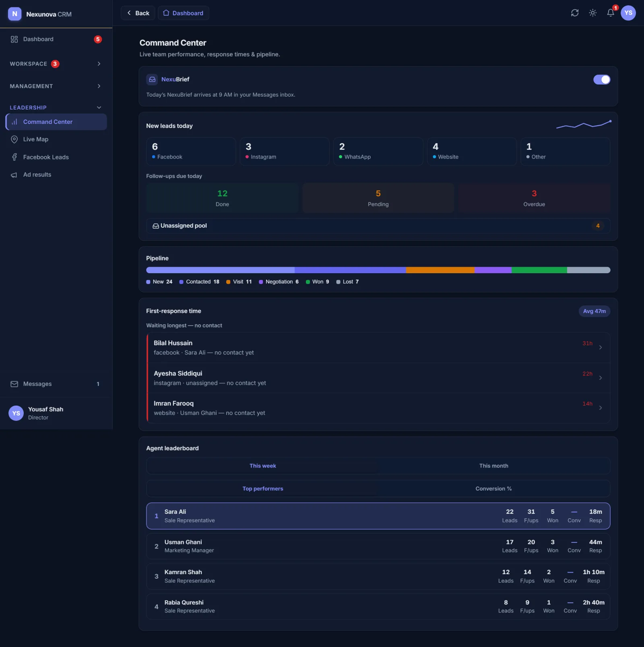
Task: Click the Command Center bar-chart icon
Action: tap(14, 122)
